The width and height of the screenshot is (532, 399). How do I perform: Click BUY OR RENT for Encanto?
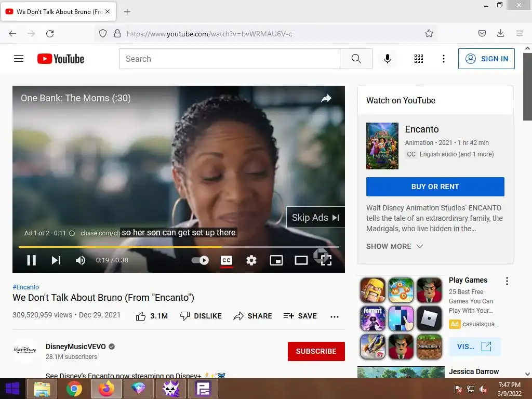(435, 187)
